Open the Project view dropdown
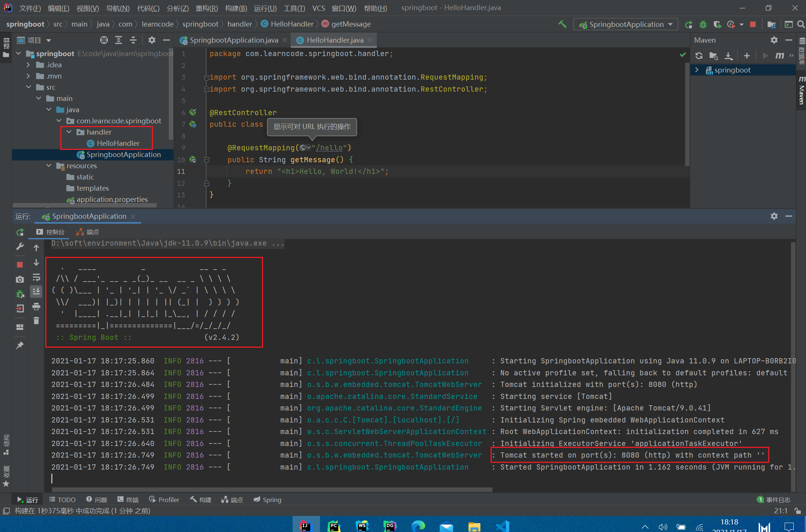 pos(34,40)
